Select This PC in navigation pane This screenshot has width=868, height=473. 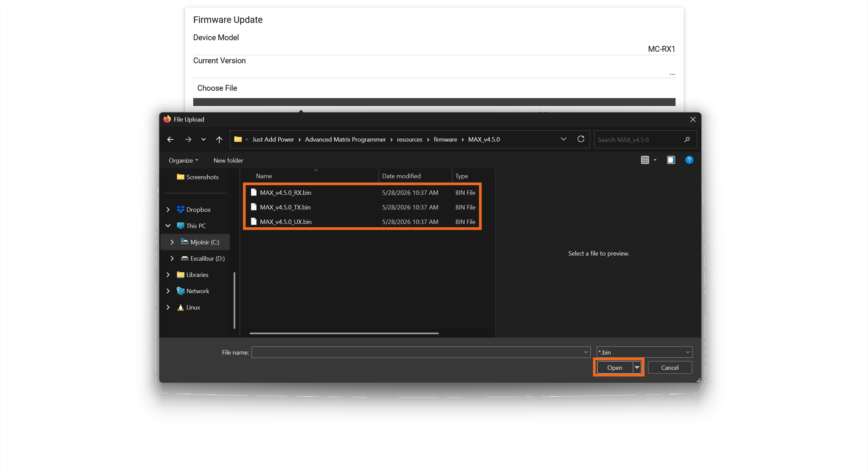(x=191, y=226)
